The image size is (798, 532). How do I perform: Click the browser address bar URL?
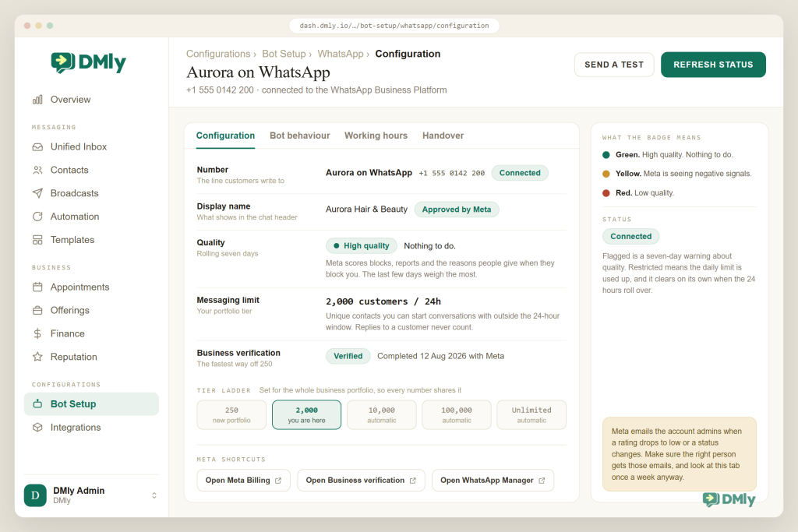point(394,26)
